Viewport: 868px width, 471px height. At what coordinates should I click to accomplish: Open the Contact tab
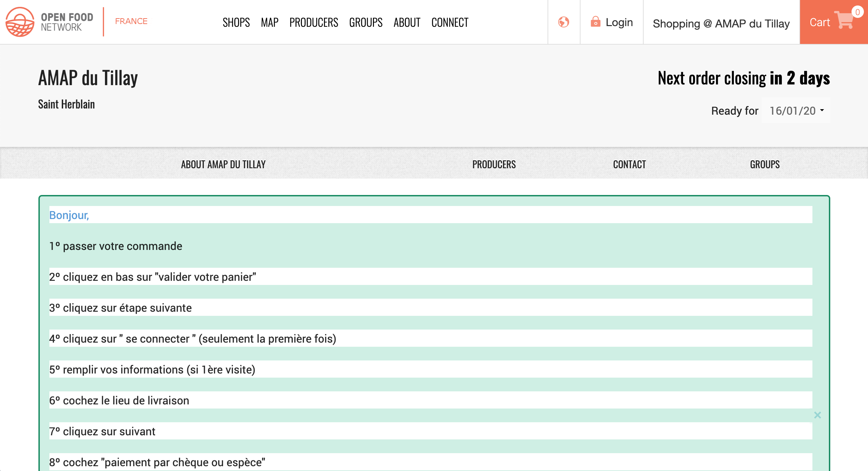(629, 164)
